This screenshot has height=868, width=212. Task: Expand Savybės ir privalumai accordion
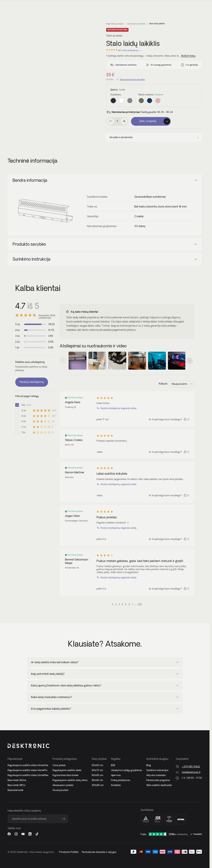154,137
